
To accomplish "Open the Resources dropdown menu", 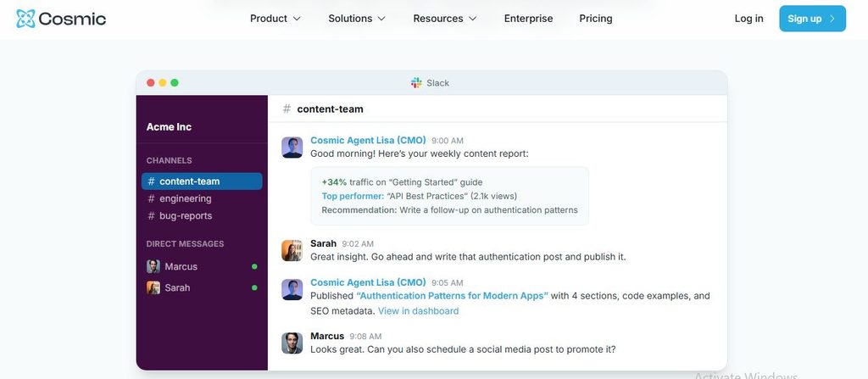I will (x=444, y=19).
